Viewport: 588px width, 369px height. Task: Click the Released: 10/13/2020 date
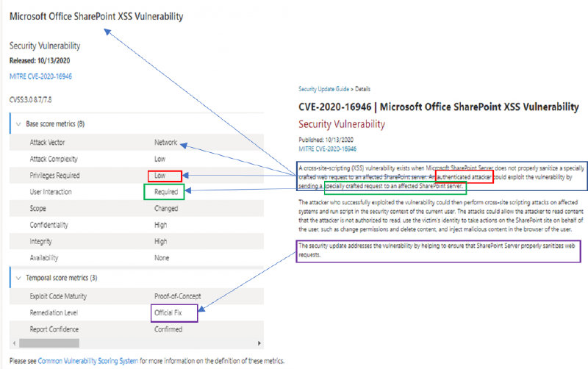click(40, 61)
